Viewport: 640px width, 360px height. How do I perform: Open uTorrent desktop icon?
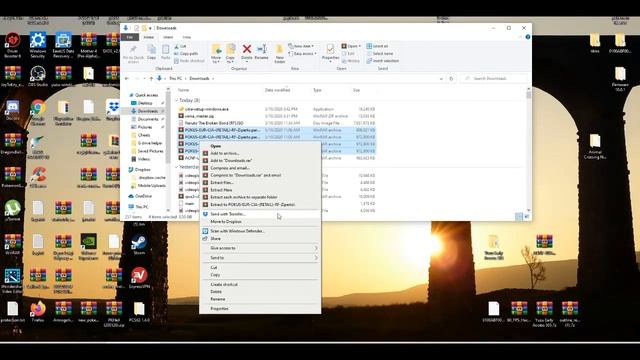click(x=13, y=211)
